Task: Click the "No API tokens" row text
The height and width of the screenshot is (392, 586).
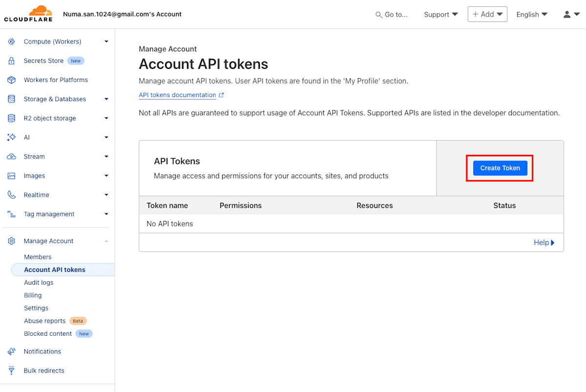Action: [x=169, y=224]
